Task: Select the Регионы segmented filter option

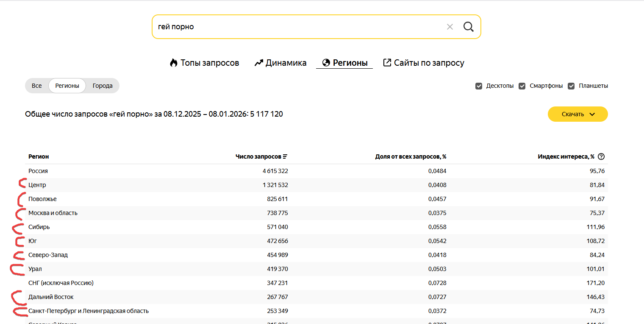Action: click(67, 86)
